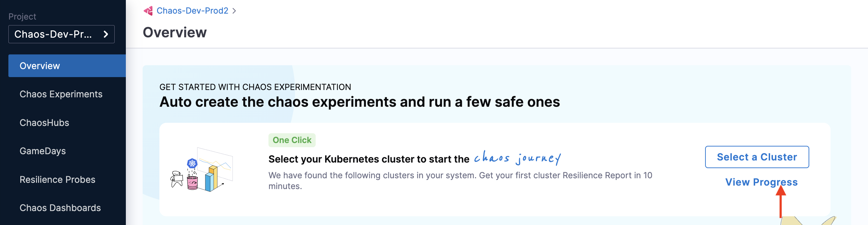Expand project selector via its chevron arrow
Viewport: 868px width, 225px height.
106,34
